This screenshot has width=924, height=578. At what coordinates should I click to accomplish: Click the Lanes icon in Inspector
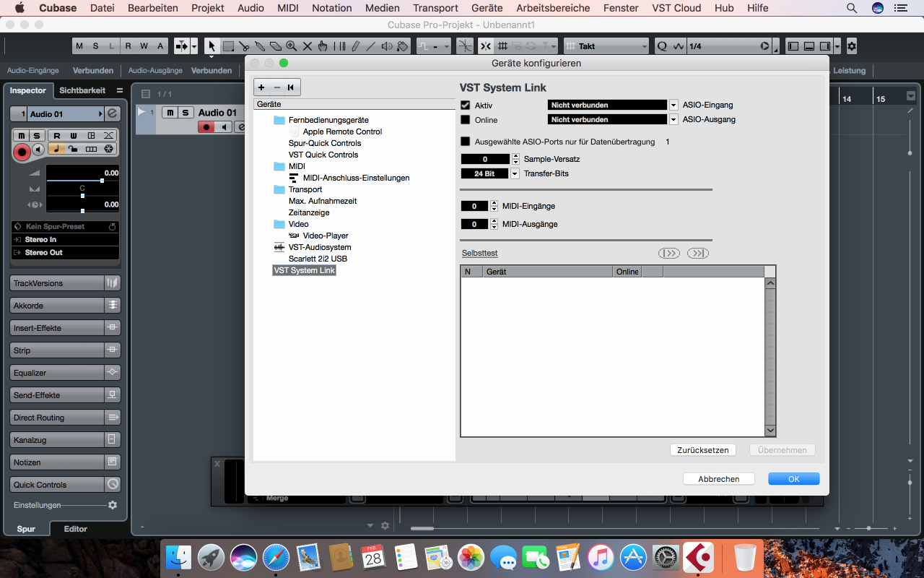point(91,149)
